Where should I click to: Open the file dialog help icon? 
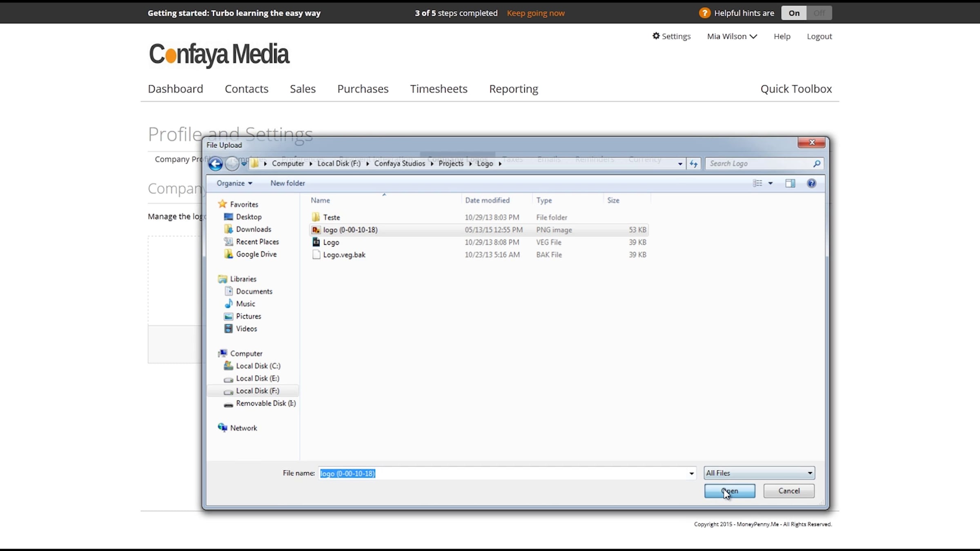(811, 183)
